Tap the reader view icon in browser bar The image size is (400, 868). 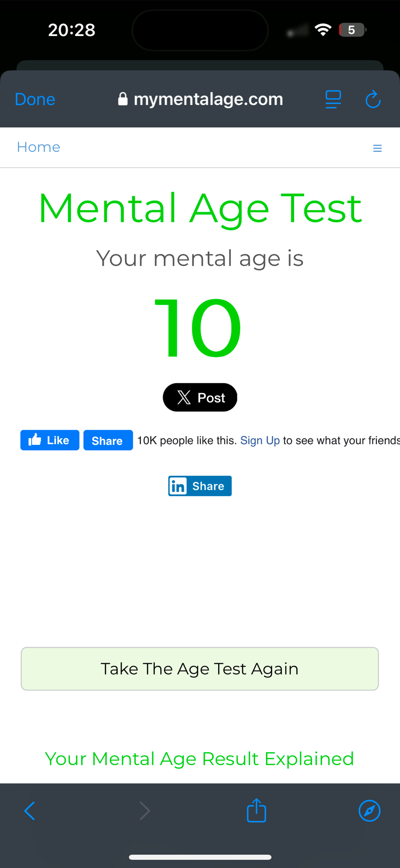coord(333,99)
